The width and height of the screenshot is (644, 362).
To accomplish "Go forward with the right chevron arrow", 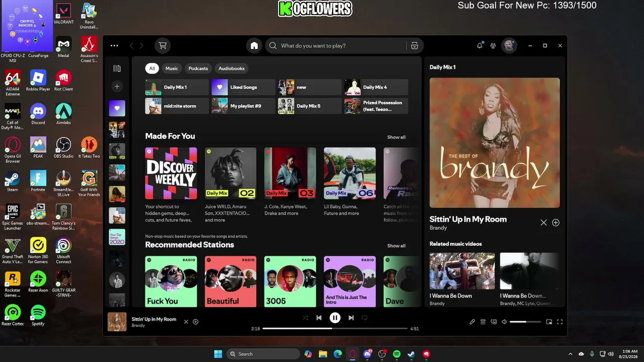I will tap(141, 46).
